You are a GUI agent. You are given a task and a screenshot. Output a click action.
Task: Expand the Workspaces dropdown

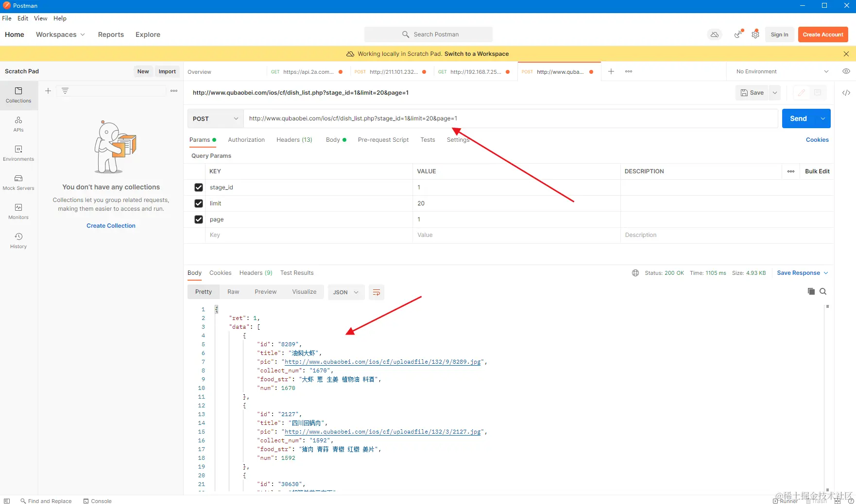(60, 34)
